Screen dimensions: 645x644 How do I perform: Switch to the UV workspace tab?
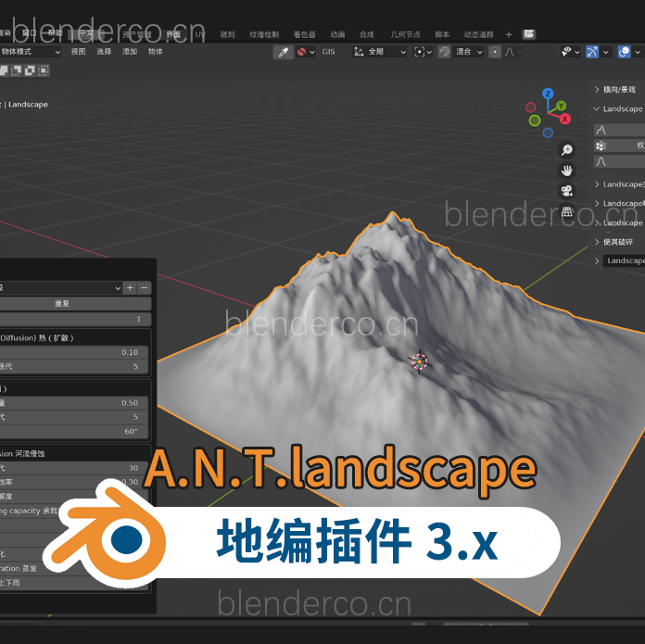pyautogui.click(x=200, y=34)
